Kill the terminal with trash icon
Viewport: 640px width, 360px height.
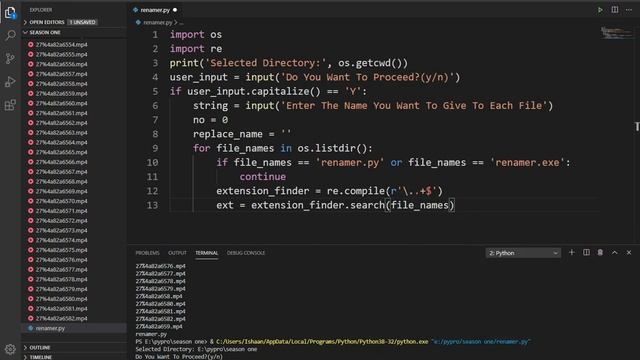tap(600, 253)
